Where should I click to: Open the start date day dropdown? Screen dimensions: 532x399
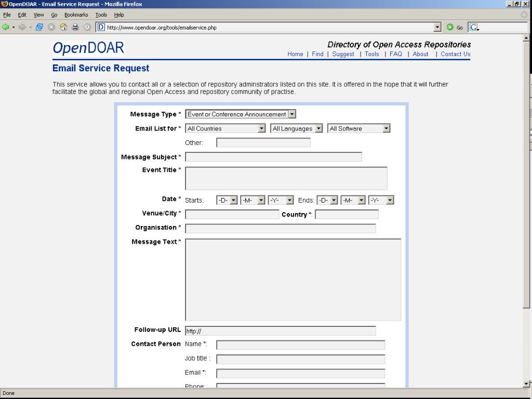click(227, 200)
